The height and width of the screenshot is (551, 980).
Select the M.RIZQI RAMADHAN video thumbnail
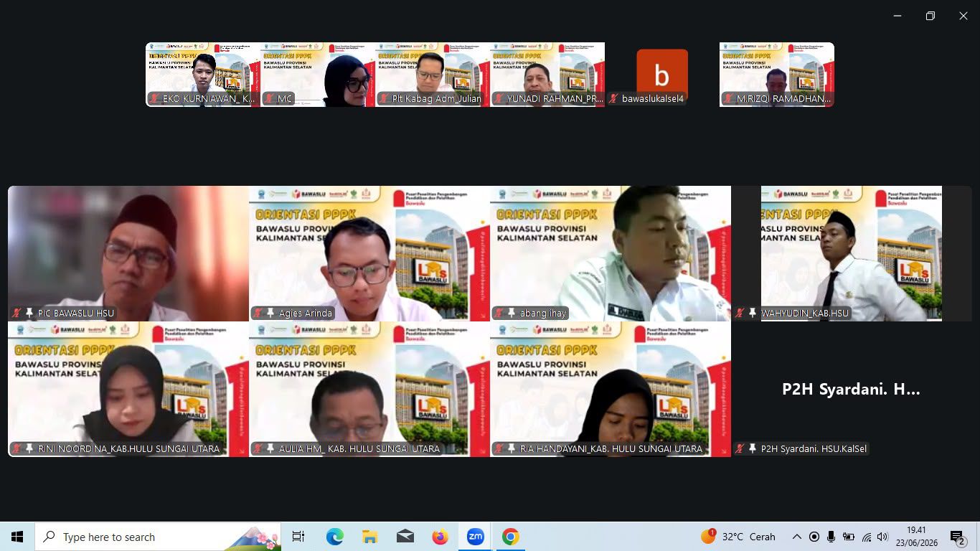tap(777, 75)
